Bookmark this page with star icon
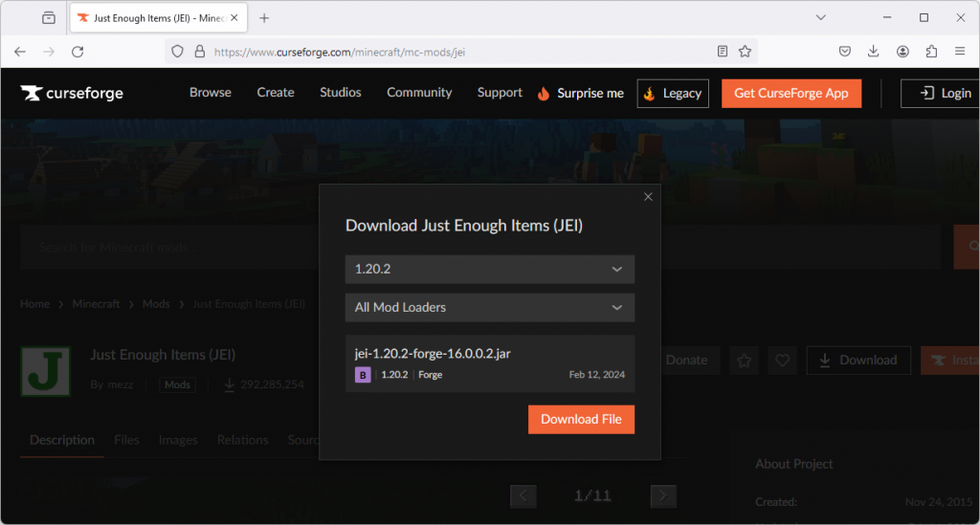This screenshot has height=525, width=980. pos(745,52)
